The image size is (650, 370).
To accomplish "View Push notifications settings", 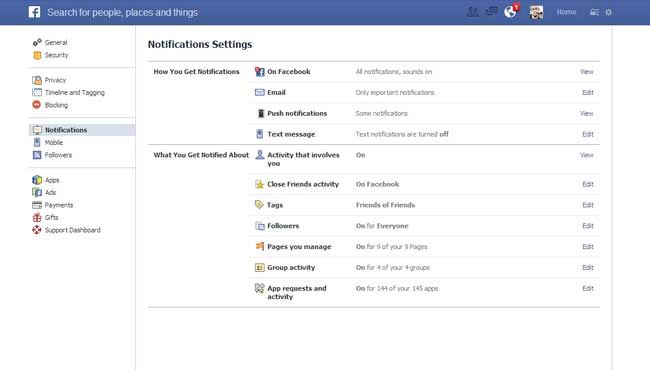I will [587, 113].
